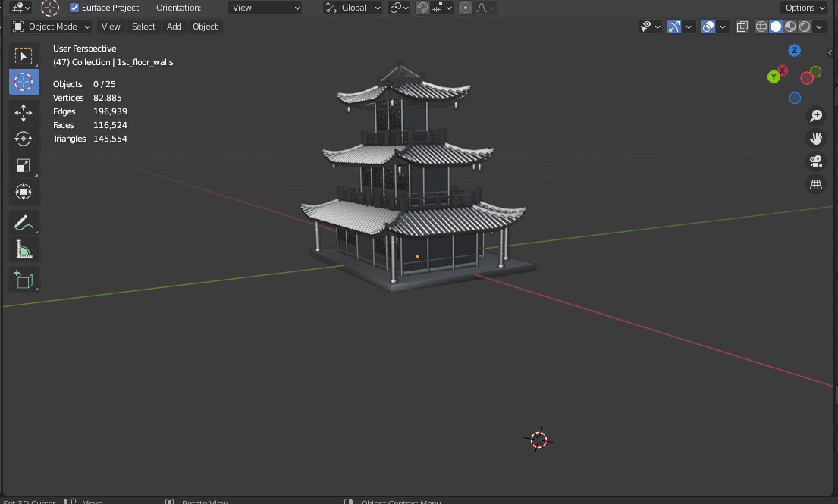Toggle X-ray mode button

742,27
